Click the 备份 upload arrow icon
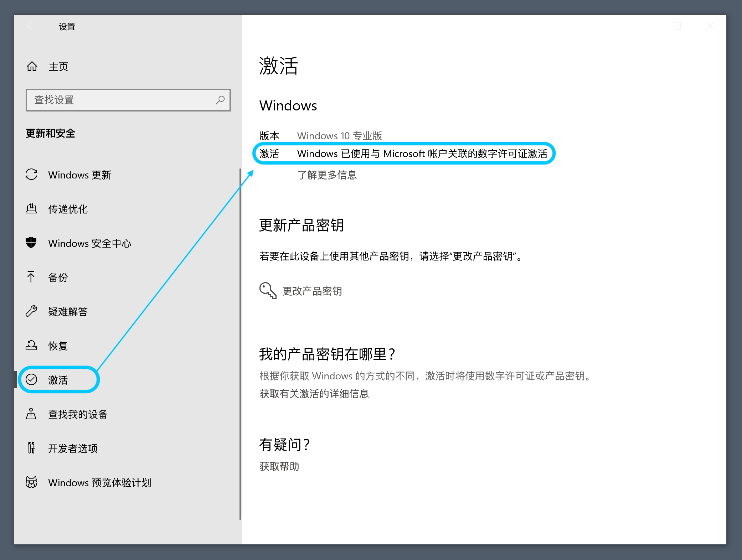 (x=31, y=277)
